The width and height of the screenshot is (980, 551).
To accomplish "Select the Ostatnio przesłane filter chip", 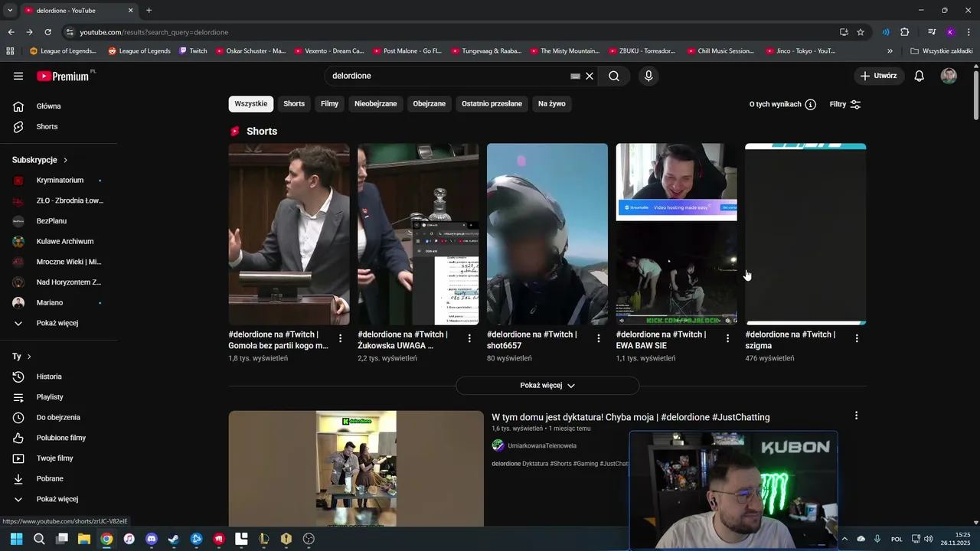I will (492, 104).
